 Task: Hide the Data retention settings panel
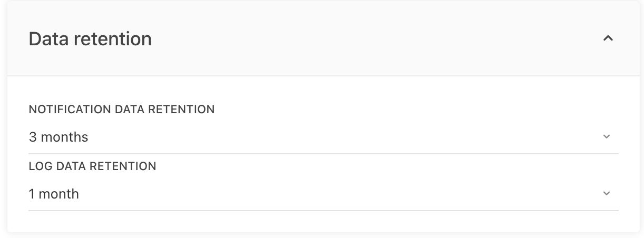pos(608,38)
